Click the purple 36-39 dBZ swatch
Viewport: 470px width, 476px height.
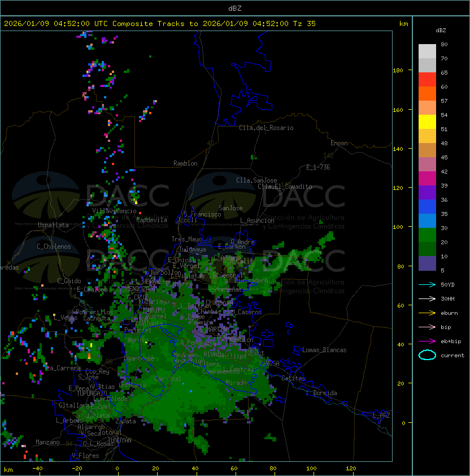pos(427,192)
